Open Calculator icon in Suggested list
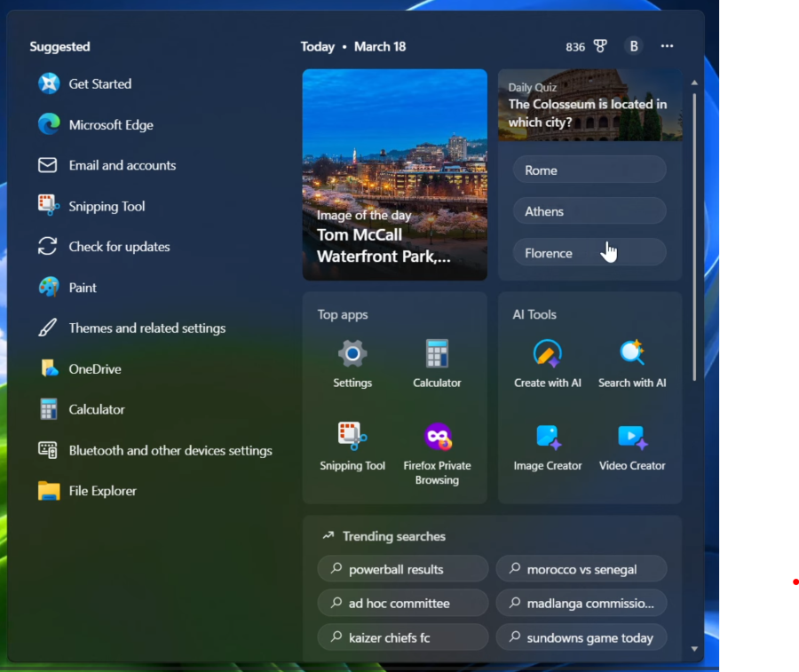The height and width of the screenshot is (672, 799). coord(49,409)
